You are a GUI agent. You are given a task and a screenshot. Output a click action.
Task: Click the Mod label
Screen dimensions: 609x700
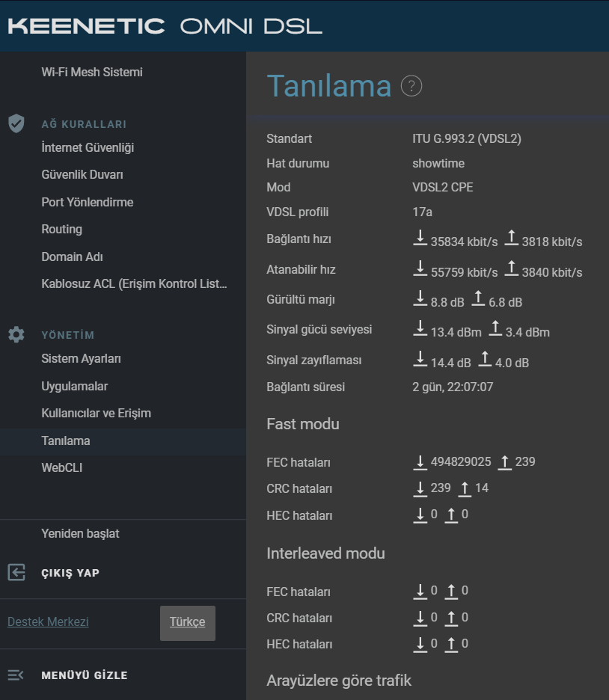point(278,187)
